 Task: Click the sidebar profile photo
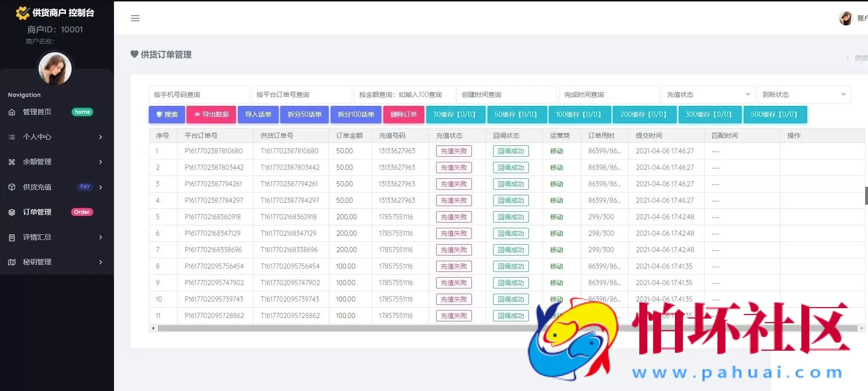click(55, 69)
